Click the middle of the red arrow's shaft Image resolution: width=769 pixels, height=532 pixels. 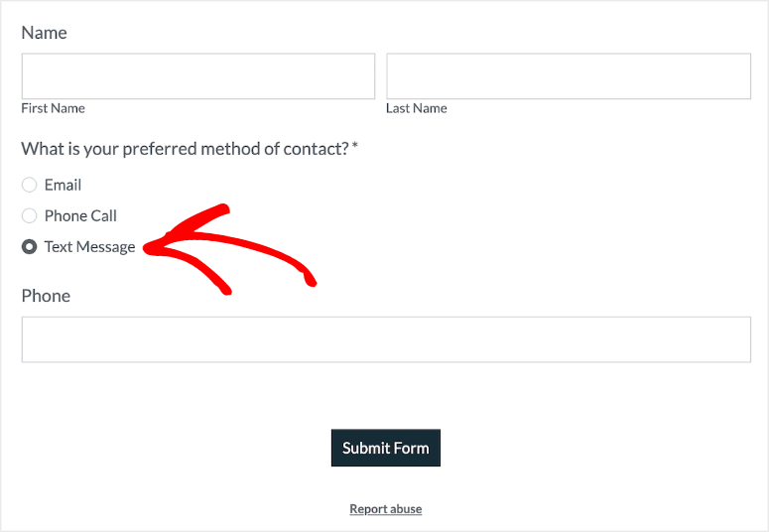[x=238, y=244]
